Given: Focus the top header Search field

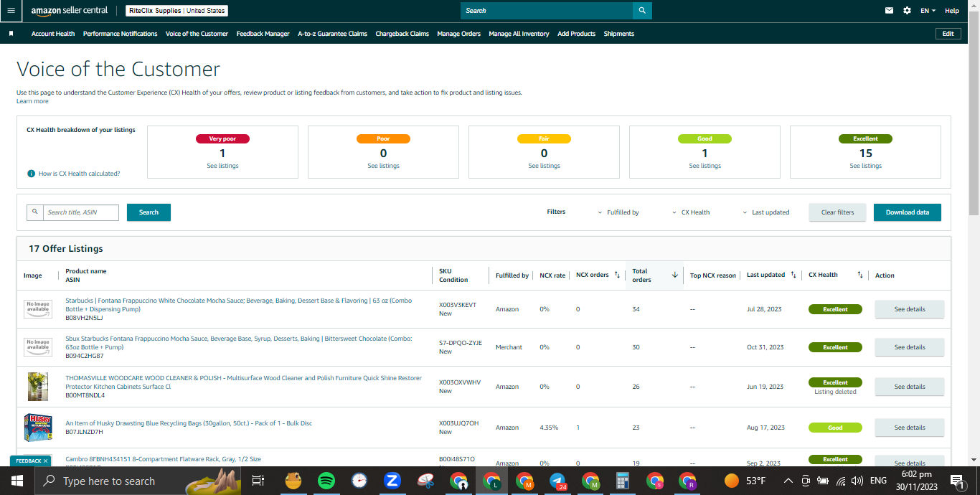Looking at the screenshot, I should coord(547,11).
